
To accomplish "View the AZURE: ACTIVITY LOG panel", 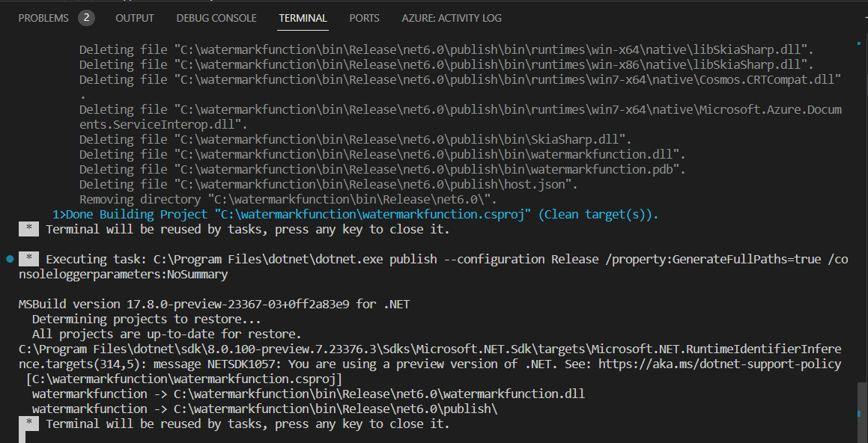I will coord(452,17).
